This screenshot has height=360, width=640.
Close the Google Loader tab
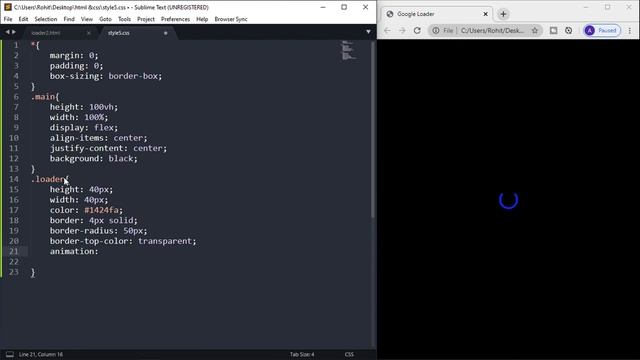click(485, 14)
